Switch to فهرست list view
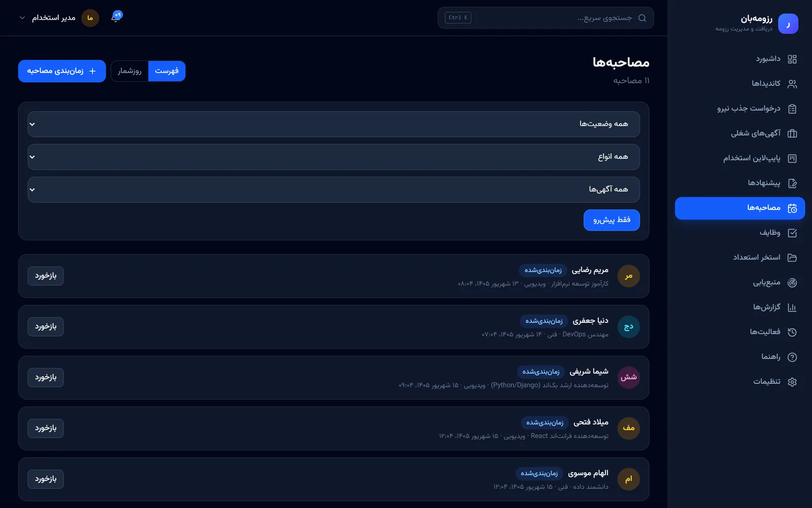812x508 pixels. (x=166, y=71)
